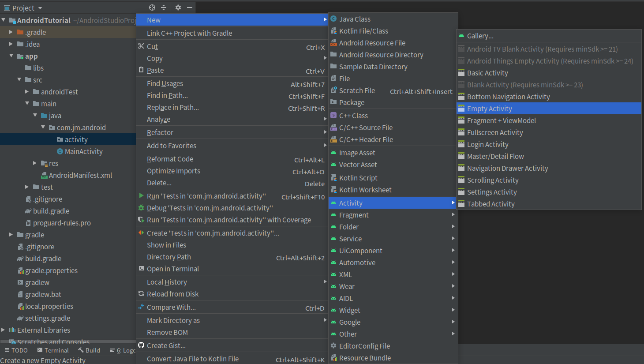Collapse the com.jm.android package

[x=43, y=127]
